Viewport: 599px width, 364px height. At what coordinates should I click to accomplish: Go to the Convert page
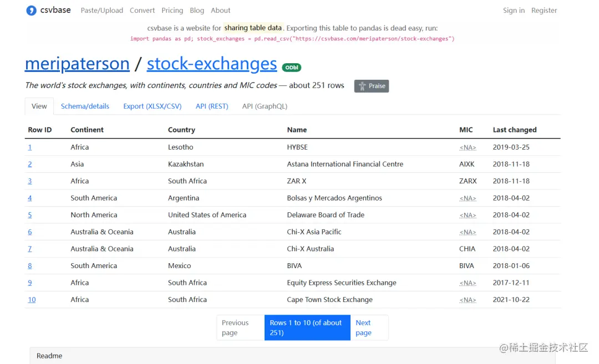point(143,11)
